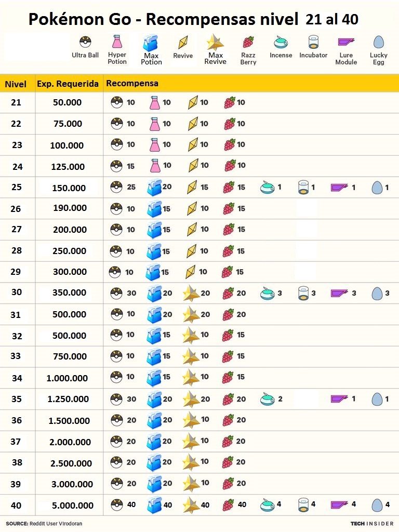Click the 1.250.000 experience value

68,399
